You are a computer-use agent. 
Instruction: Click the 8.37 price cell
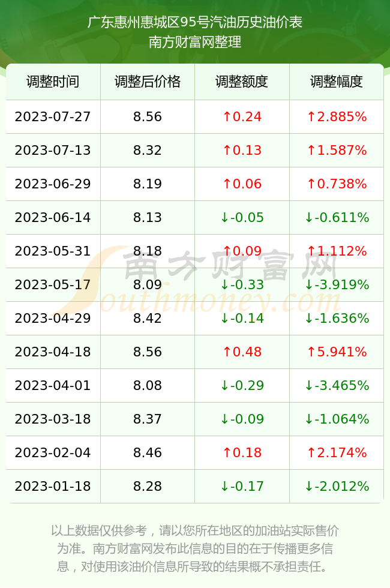point(148,419)
